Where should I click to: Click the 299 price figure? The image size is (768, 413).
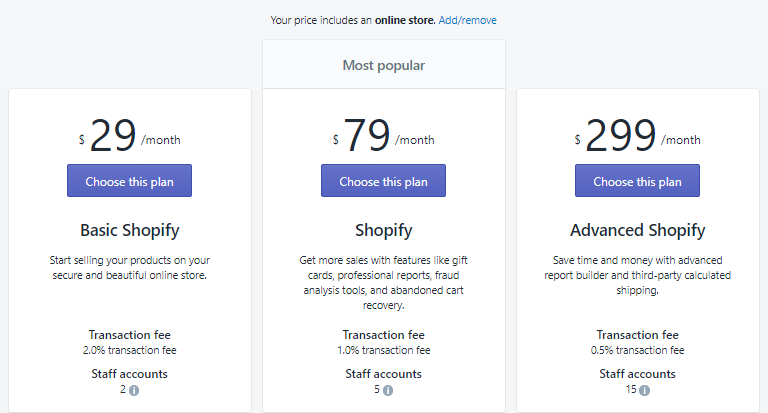[620, 135]
